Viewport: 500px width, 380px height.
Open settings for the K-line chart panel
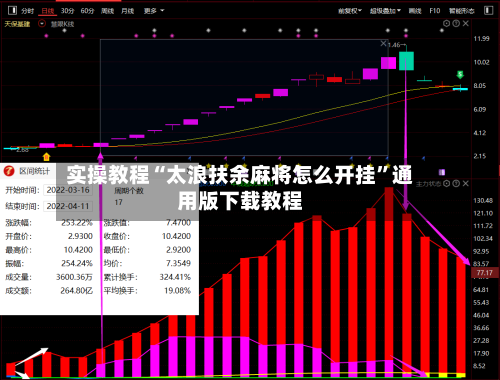[446, 23]
